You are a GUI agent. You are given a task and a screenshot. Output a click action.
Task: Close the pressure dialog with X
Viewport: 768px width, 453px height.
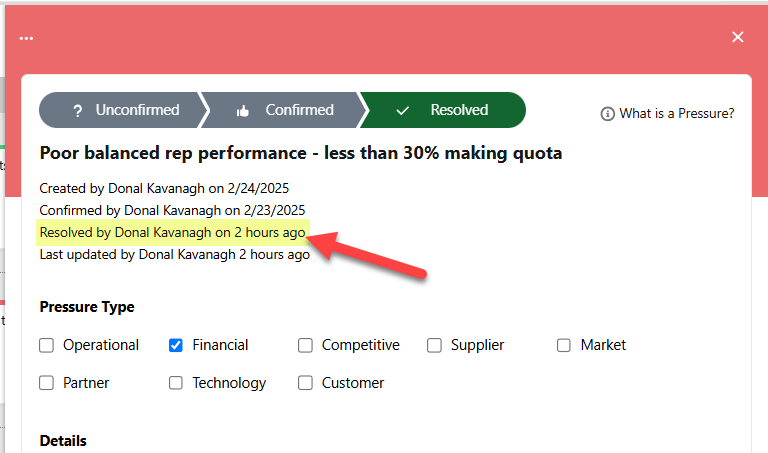tap(738, 37)
